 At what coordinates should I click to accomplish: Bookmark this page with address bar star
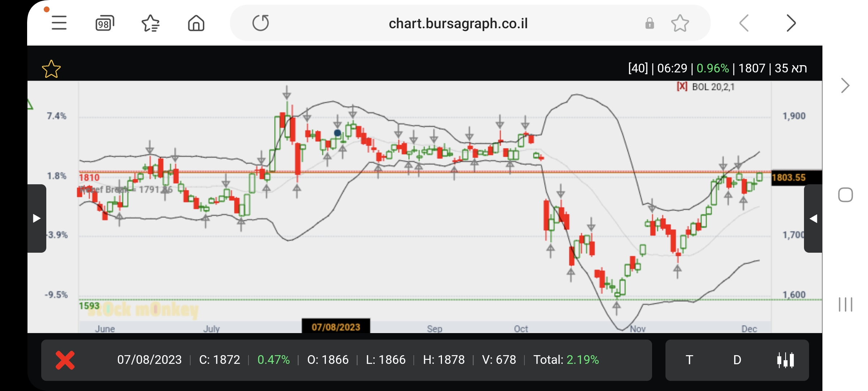tap(680, 24)
